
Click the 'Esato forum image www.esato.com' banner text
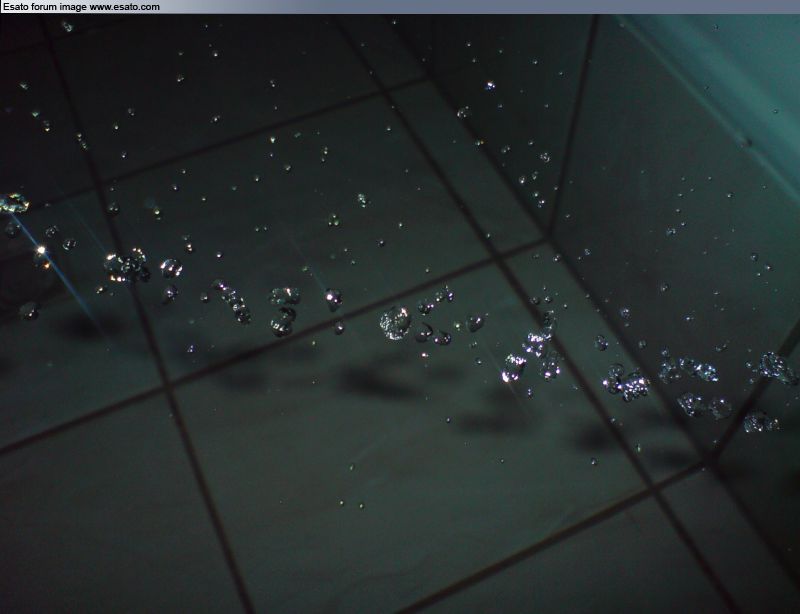[81, 7]
